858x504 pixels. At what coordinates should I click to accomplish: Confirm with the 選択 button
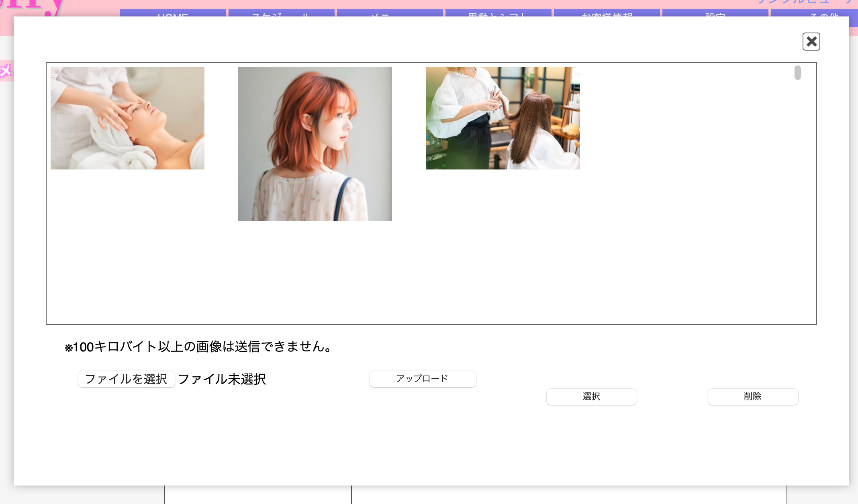point(591,396)
